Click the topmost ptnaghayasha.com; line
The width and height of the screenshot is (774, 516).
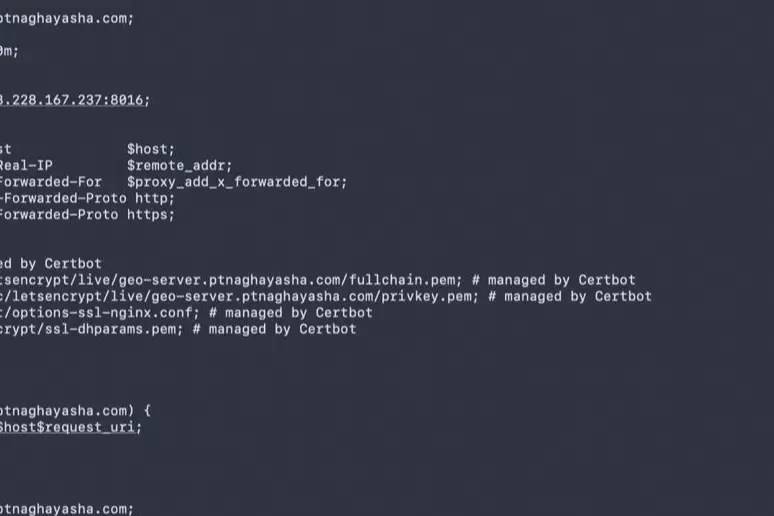click(67, 18)
